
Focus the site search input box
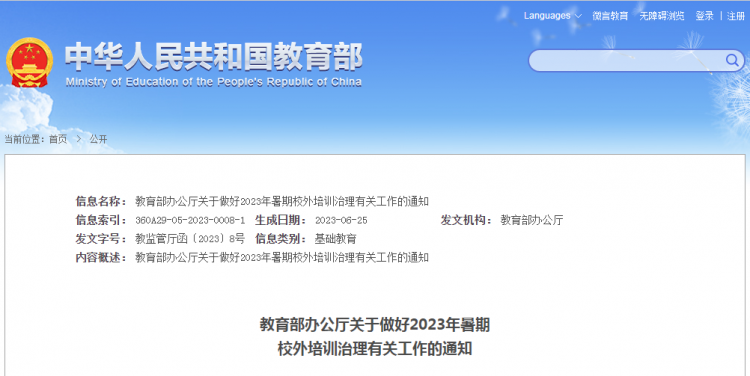(627, 60)
